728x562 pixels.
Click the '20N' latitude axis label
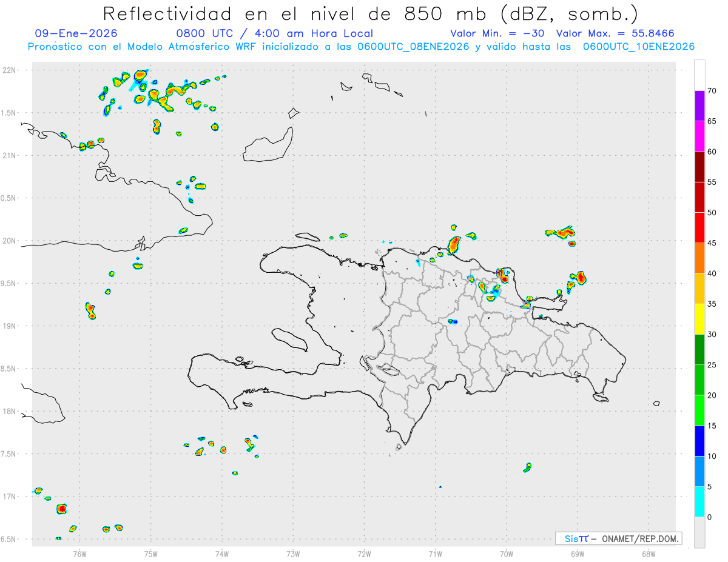[x=10, y=241]
